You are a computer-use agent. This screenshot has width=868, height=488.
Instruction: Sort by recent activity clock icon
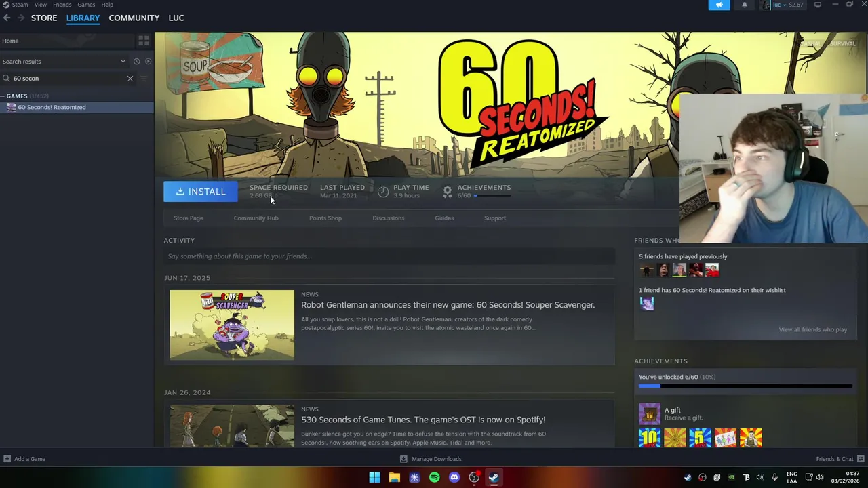(136, 62)
